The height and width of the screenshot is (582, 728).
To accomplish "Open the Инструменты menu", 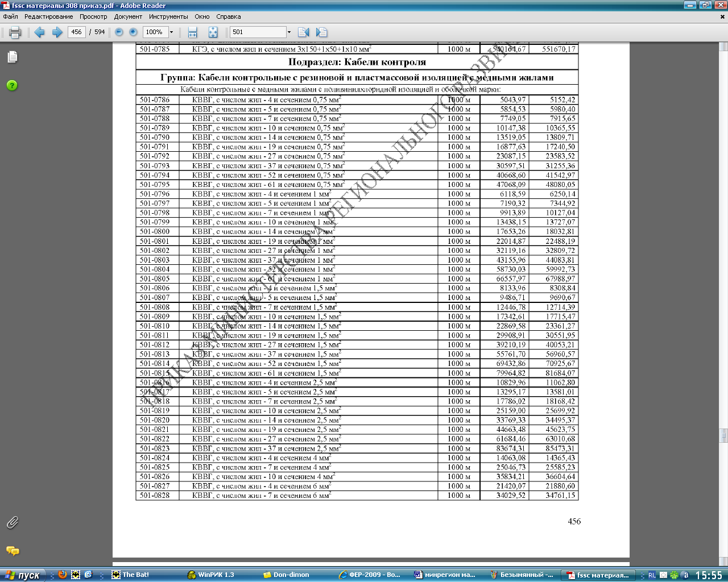I will [168, 16].
